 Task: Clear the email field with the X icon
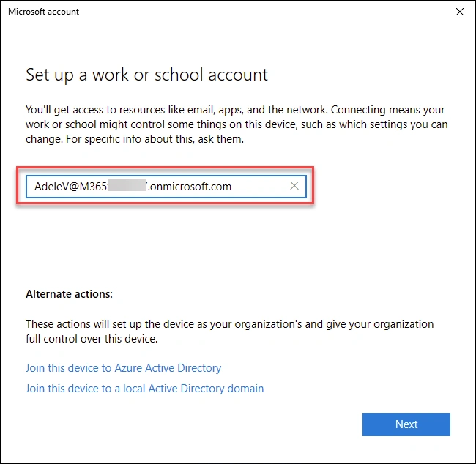[294, 186]
